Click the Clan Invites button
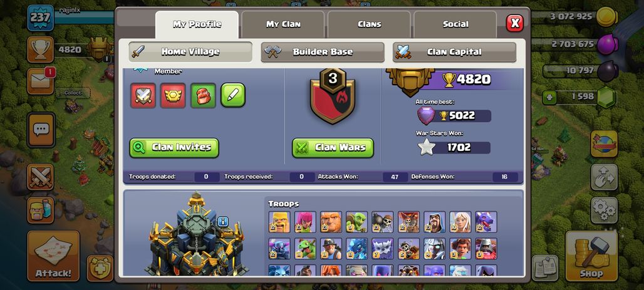The image size is (644, 290). [x=174, y=148]
